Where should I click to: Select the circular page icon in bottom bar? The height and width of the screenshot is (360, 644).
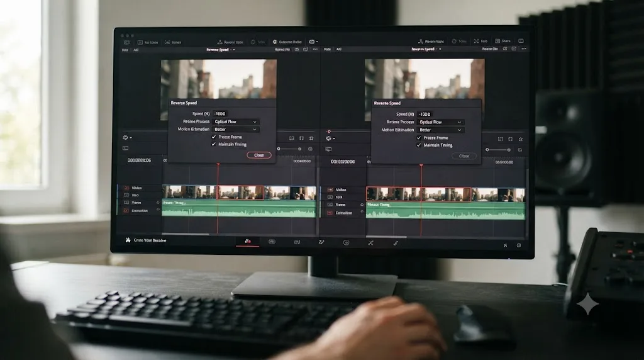click(x=347, y=243)
